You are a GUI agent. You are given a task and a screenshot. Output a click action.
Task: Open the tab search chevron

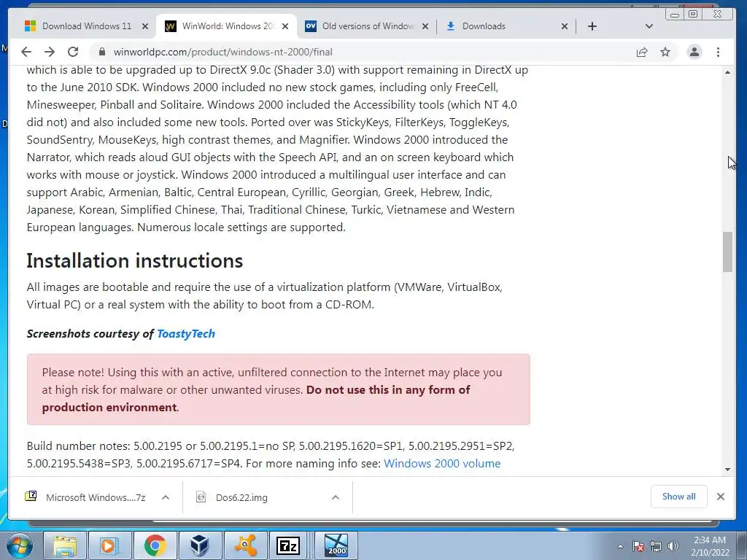[649, 26]
